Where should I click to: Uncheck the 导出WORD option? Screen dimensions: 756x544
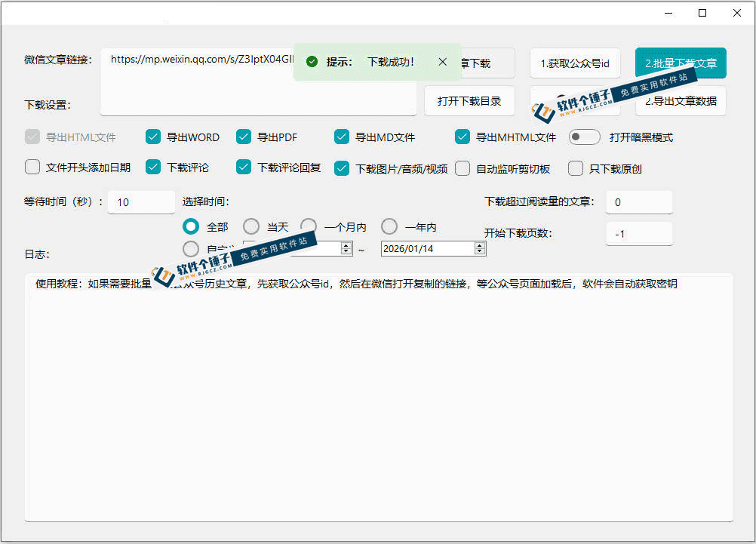tap(153, 137)
